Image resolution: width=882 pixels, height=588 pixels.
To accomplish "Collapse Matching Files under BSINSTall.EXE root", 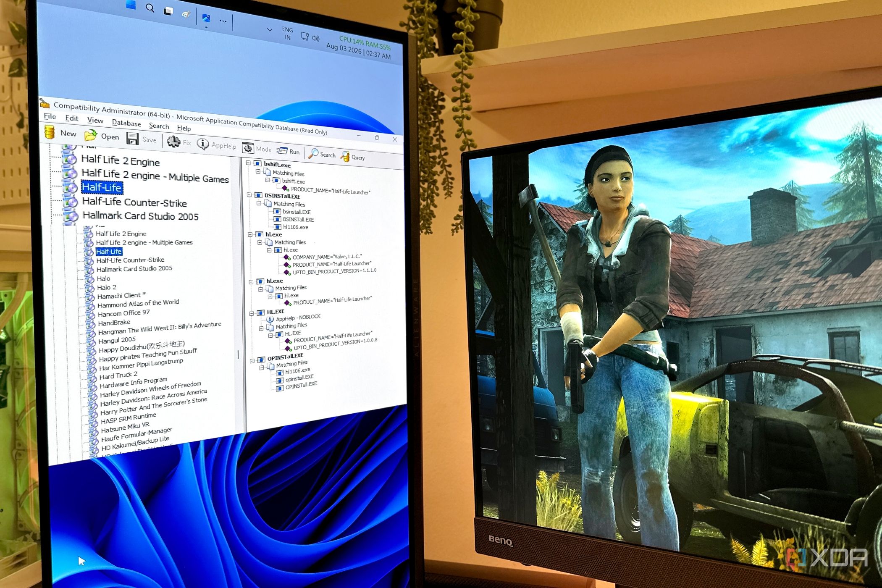I will click(x=259, y=203).
